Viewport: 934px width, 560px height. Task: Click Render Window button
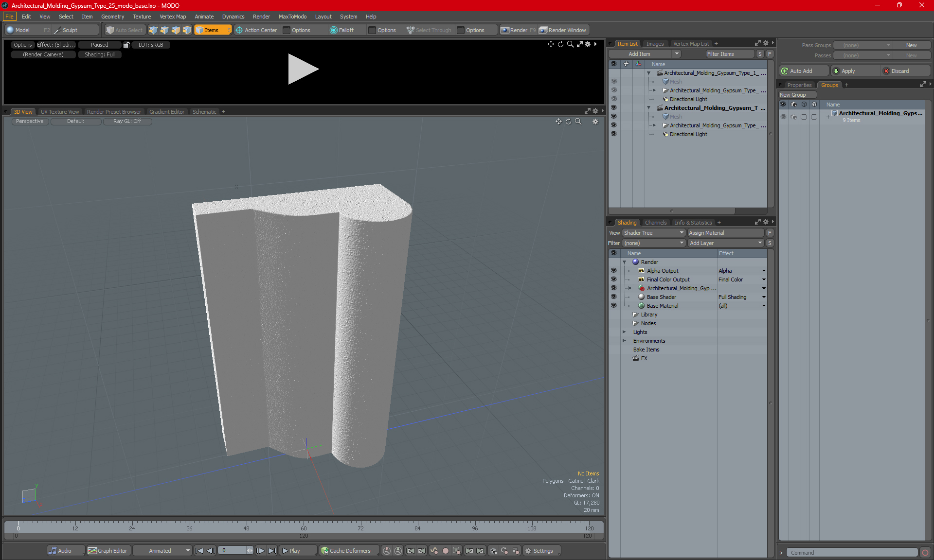[x=563, y=30]
